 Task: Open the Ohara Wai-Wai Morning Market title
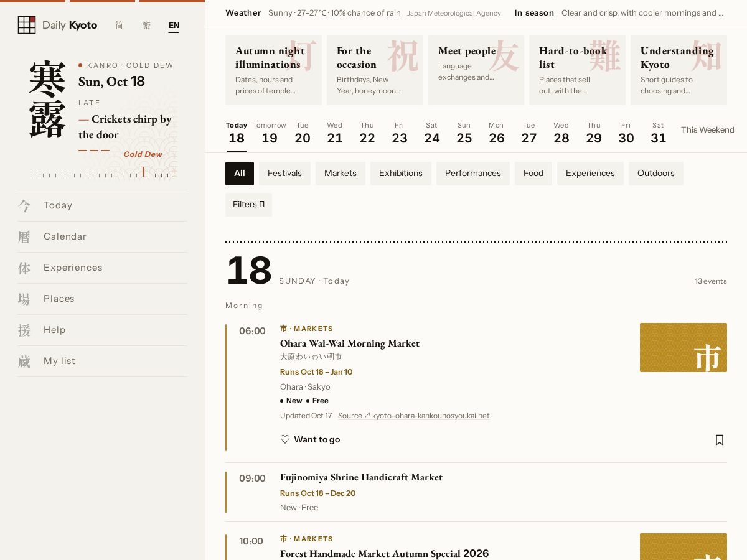tap(350, 343)
